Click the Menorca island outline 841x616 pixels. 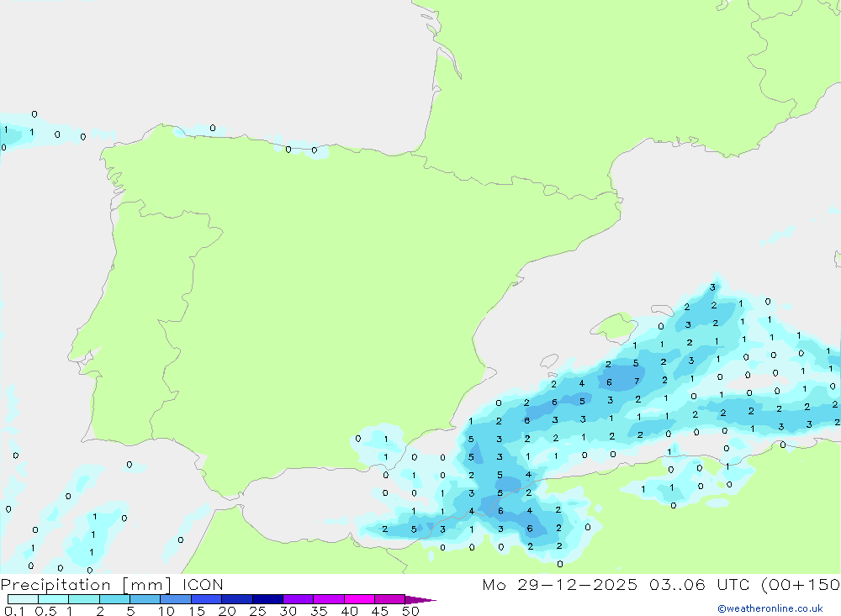tap(663, 310)
